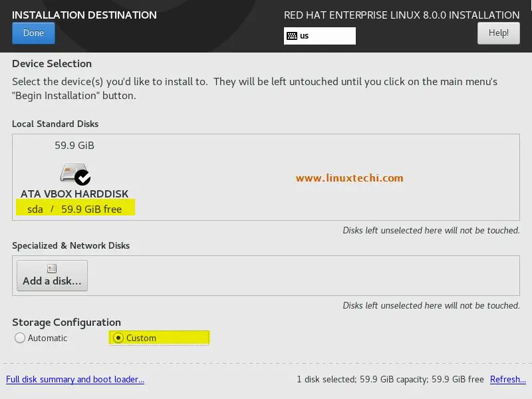Click the Add a disk... button
Image resolution: width=532 pixels, height=399 pixels.
52,275
